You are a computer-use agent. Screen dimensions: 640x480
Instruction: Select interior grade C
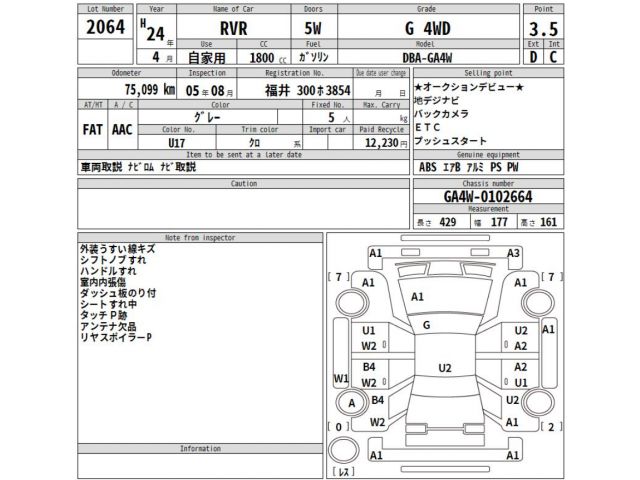(553, 57)
